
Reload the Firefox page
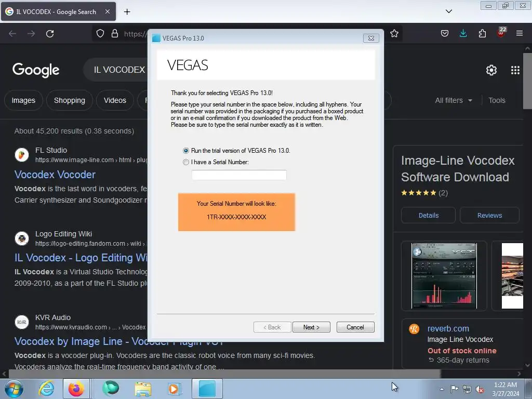click(50, 34)
